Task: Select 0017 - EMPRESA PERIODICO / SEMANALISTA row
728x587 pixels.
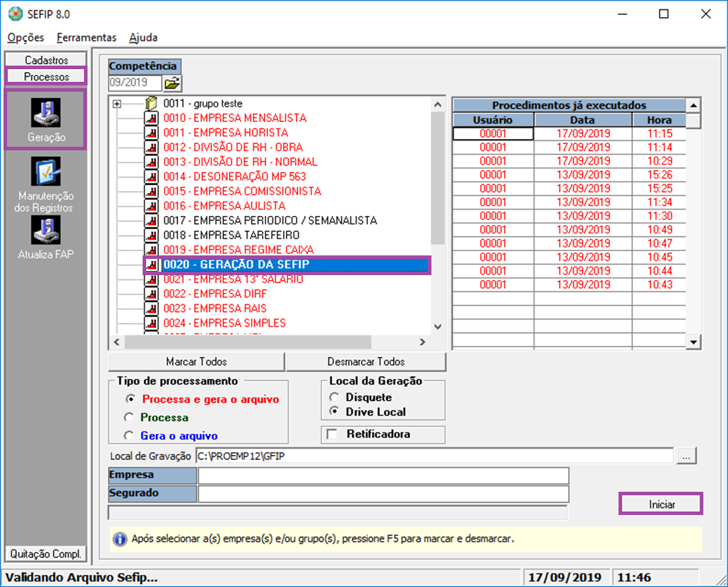Action: point(270,220)
